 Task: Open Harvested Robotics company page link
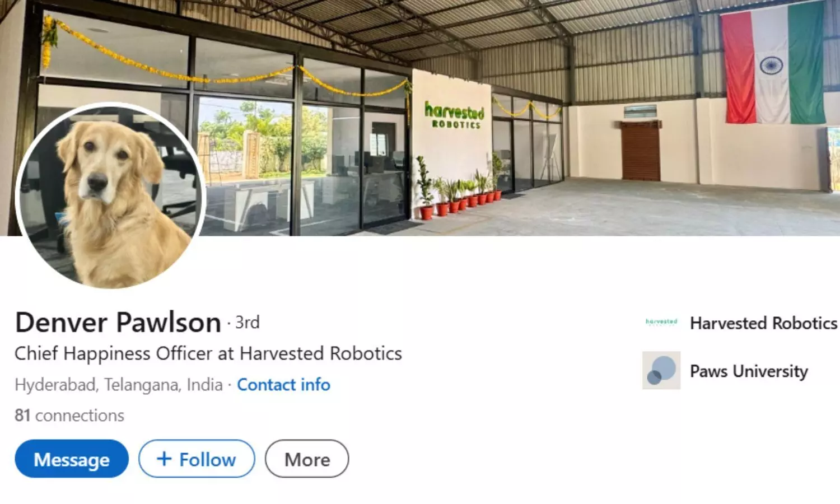[x=763, y=323]
